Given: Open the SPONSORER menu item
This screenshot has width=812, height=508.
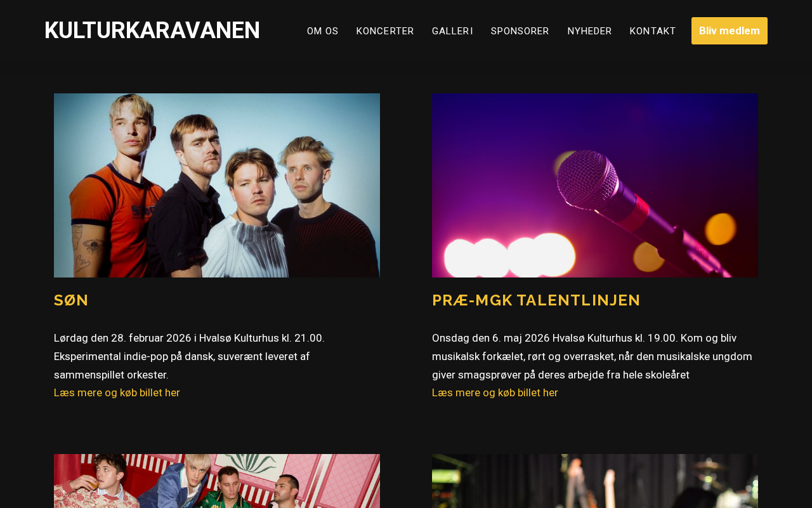Looking at the screenshot, I should click(520, 31).
